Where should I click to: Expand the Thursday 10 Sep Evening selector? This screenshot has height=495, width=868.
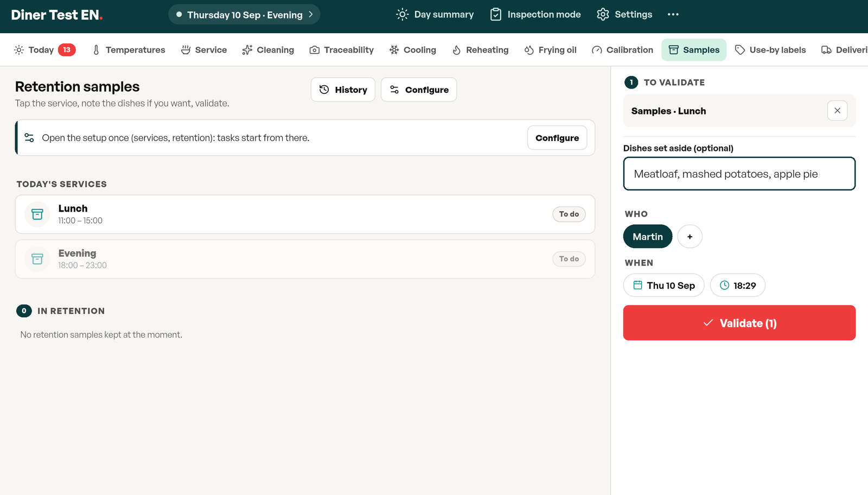[244, 15]
